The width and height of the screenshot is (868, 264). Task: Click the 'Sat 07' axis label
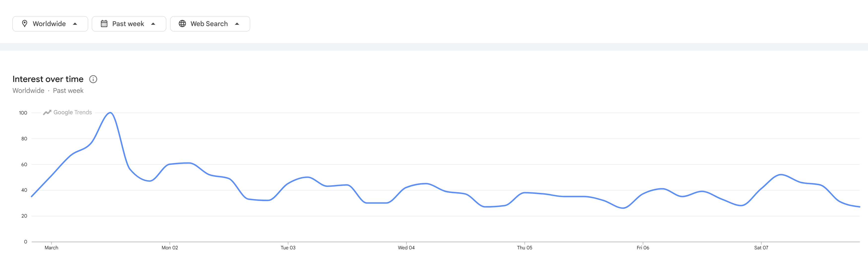(761, 248)
